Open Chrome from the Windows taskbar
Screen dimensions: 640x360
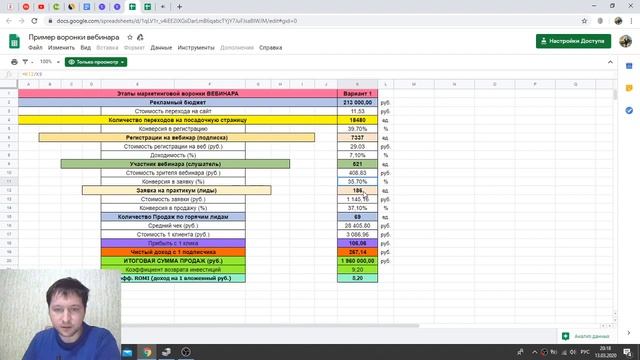click(147, 352)
